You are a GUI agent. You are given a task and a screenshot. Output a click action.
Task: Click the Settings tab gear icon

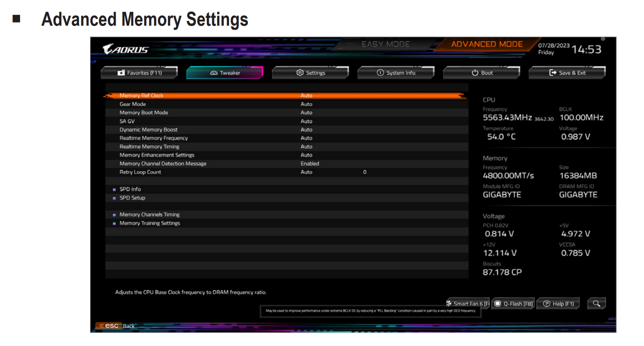(300, 73)
